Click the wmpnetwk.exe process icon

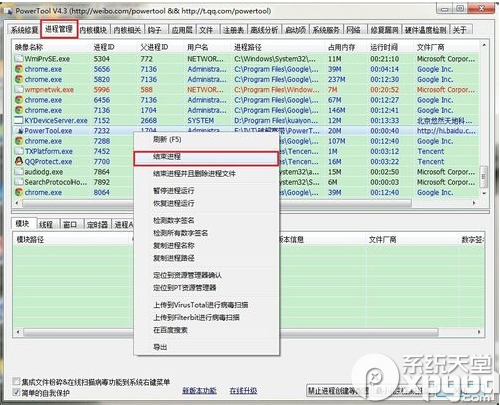[x=19, y=90]
